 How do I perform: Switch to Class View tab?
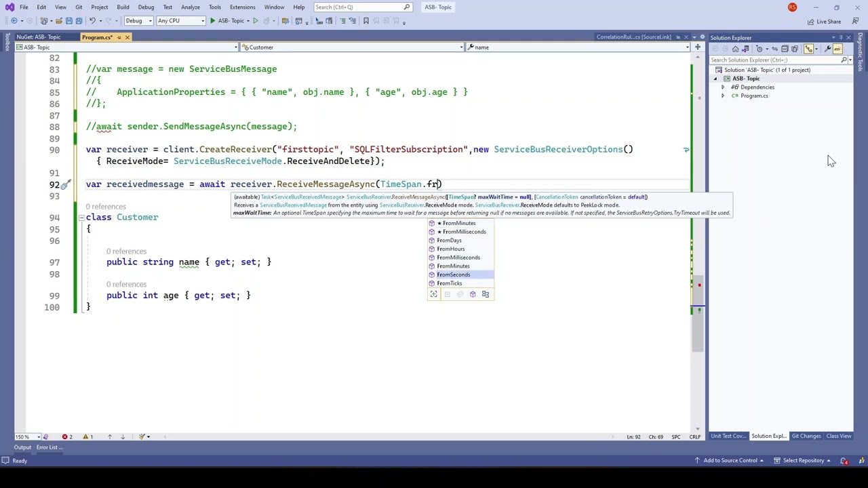839,436
